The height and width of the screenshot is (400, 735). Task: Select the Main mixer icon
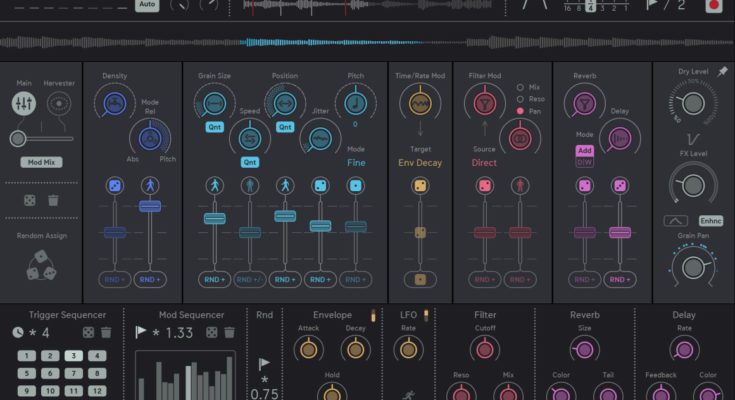coord(24,103)
